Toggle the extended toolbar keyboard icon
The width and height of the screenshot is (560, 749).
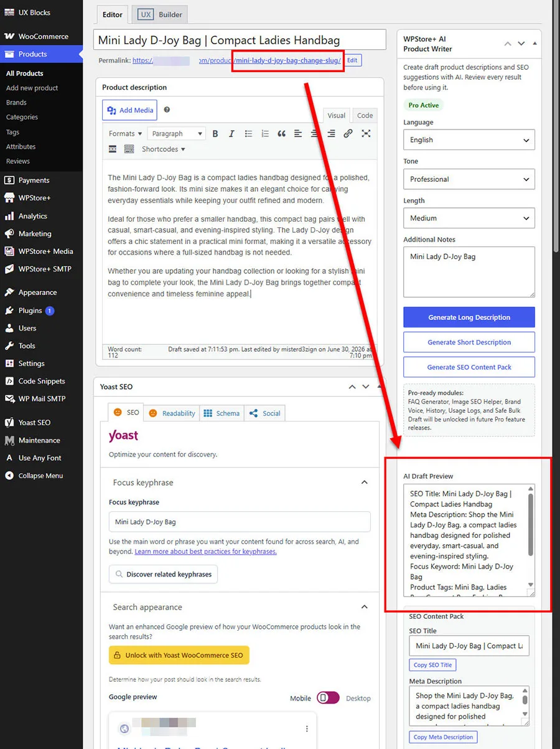(x=129, y=149)
